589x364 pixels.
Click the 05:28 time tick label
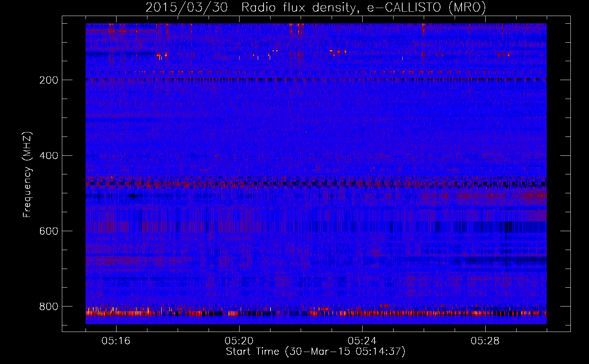pyautogui.click(x=485, y=341)
